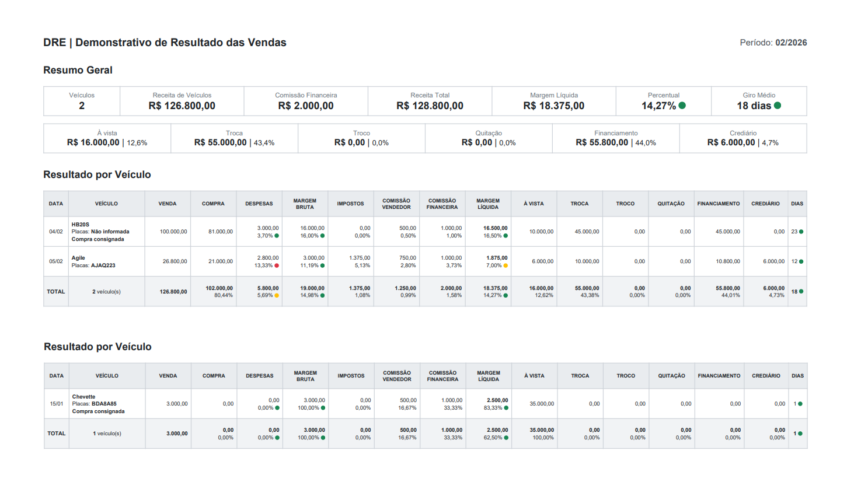The image size is (868, 496).
Task: Click the VENDA column header in first table
Action: pyautogui.click(x=168, y=204)
